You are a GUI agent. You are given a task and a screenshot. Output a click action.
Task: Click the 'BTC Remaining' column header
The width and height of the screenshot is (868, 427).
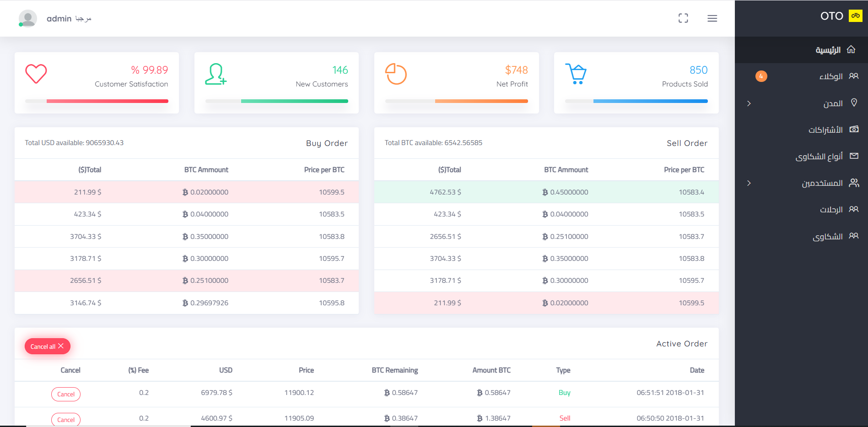[x=395, y=370]
